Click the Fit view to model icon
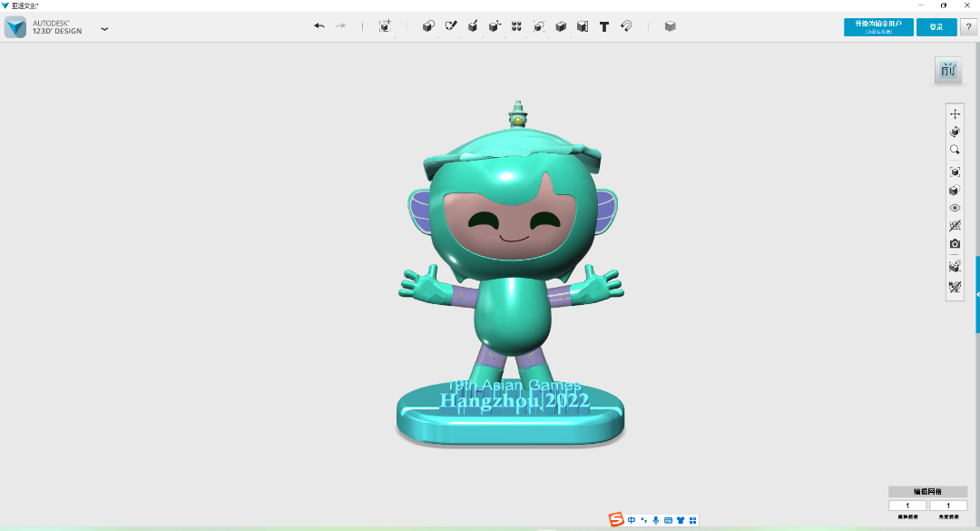The width and height of the screenshot is (980, 531). [955, 172]
